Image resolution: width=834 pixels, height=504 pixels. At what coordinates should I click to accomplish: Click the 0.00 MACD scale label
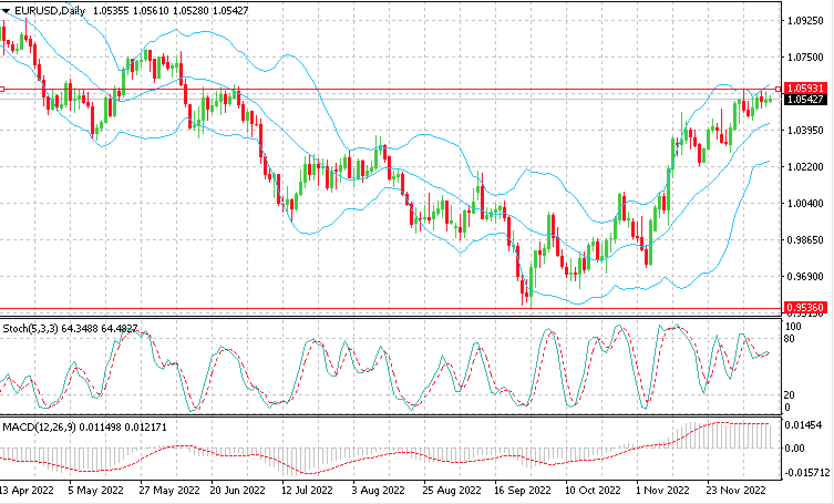coord(795,448)
